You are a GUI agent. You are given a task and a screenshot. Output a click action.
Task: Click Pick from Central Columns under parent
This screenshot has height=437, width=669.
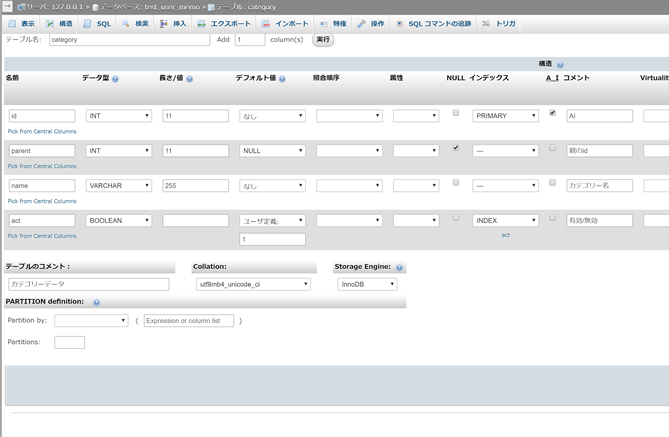click(x=42, y=166)
